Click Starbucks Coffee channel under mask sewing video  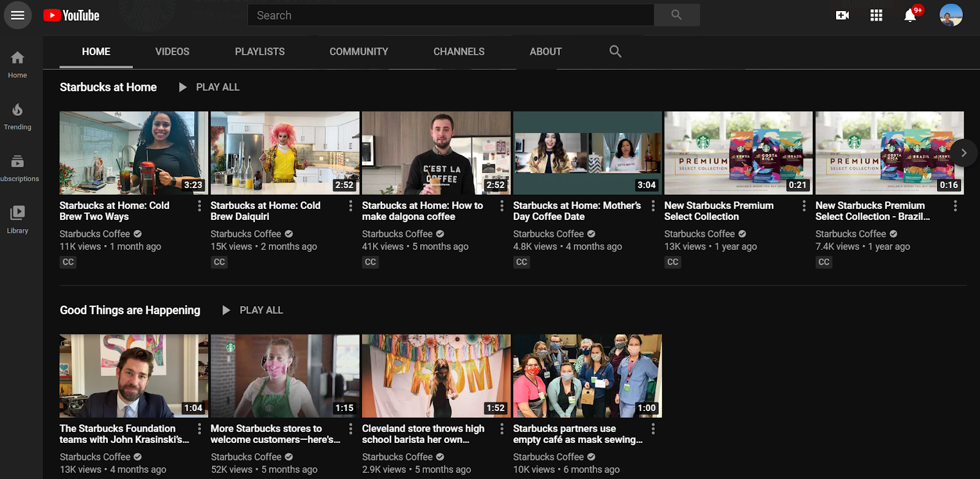549,457
